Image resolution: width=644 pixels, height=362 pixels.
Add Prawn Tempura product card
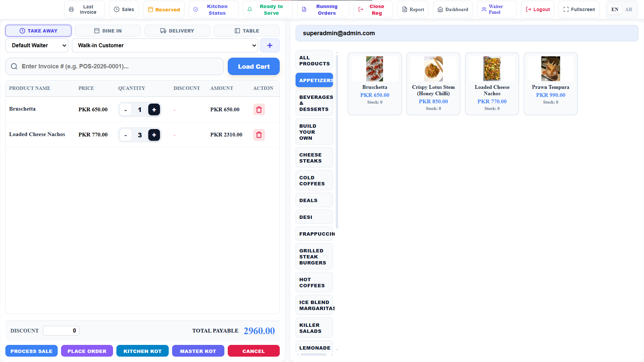point(550,84)
